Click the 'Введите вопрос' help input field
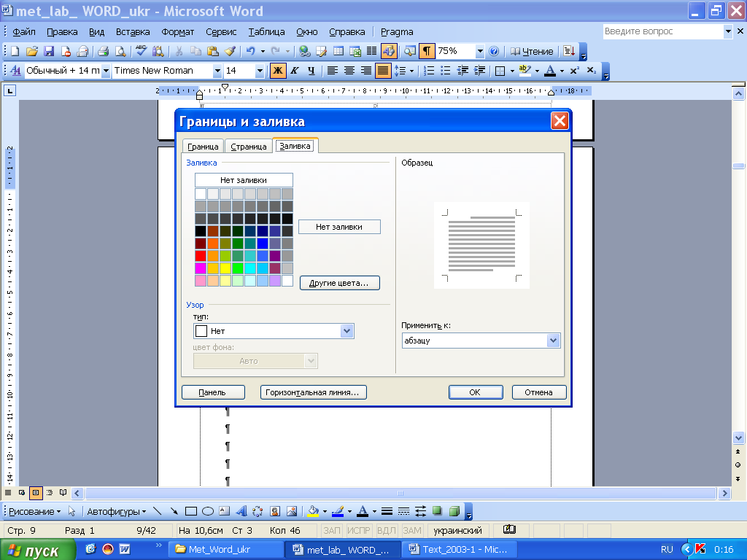The height and width of the screenshot is (560, 747). click(x=662, y=31)
